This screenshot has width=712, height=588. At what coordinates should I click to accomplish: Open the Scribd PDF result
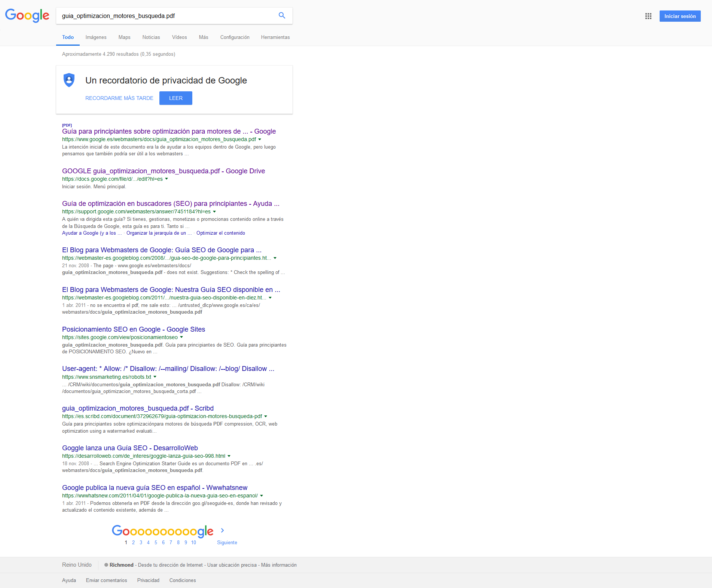point(138,408)
